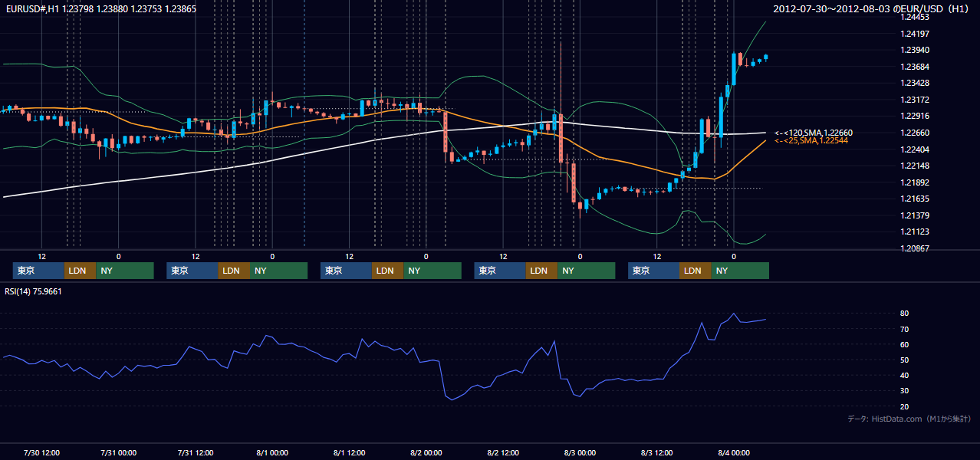Click price axis value 1.20867
The image size is (980, 460).
[x=915, y=248]
